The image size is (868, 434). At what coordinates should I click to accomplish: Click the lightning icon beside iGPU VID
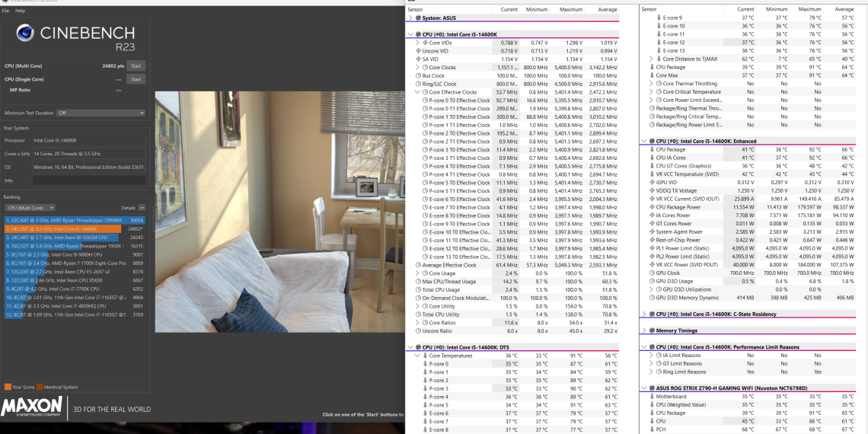(652, 182)
